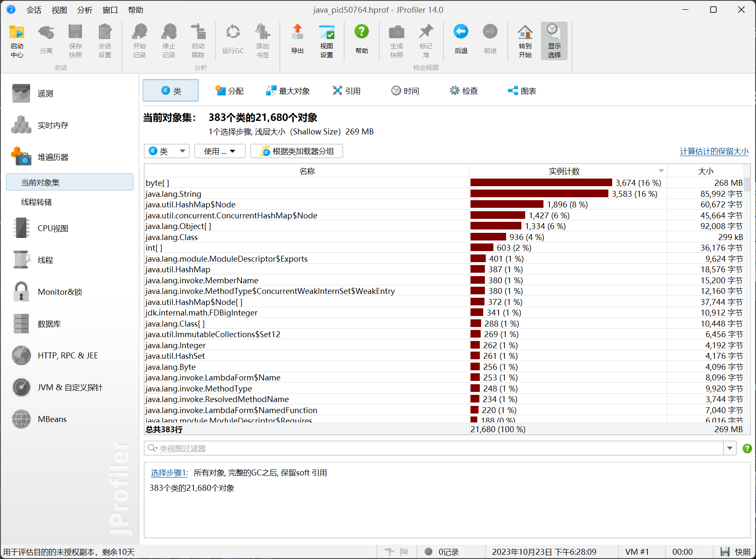The height and width of the screenshot is (559, 756).
Task: Click the flag icon in status bar
Action: click(x=404, y=552)
